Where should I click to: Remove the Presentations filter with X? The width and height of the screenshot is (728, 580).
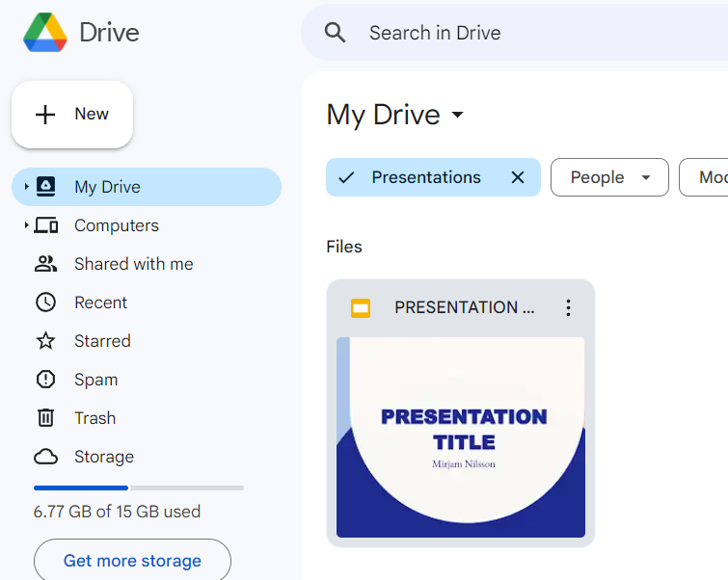pyautogui.click(x=518, y=177)
